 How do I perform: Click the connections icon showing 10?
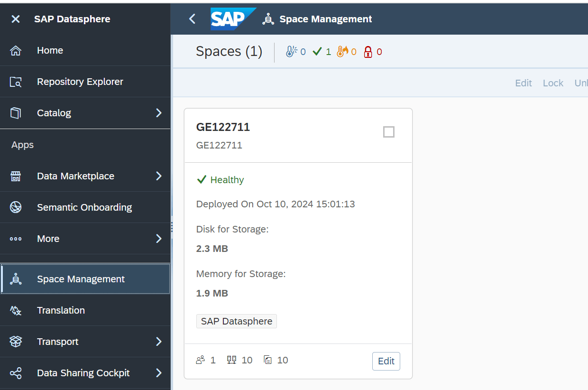tap(231, 360)
